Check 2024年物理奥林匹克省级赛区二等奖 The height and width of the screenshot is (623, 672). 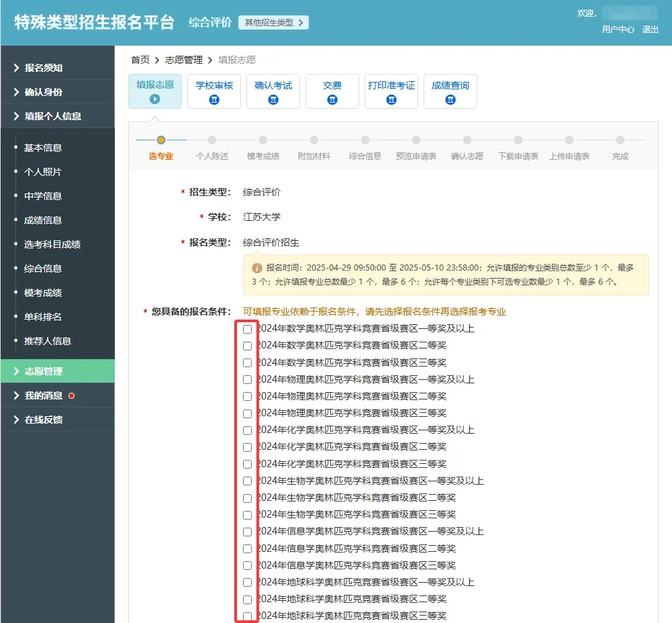(247, 396)
